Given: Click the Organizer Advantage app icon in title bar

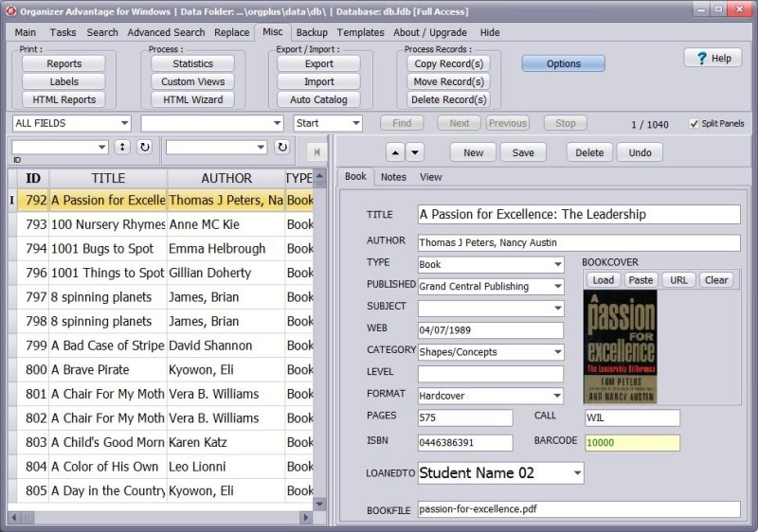Looking at the screenshot, I should 11,10.
